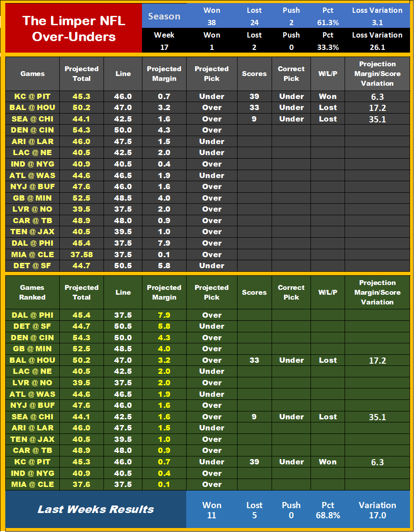Click the "The Limper NFL Over-Unders" title
Screen dimensions: 414x532
pos(74,28)
